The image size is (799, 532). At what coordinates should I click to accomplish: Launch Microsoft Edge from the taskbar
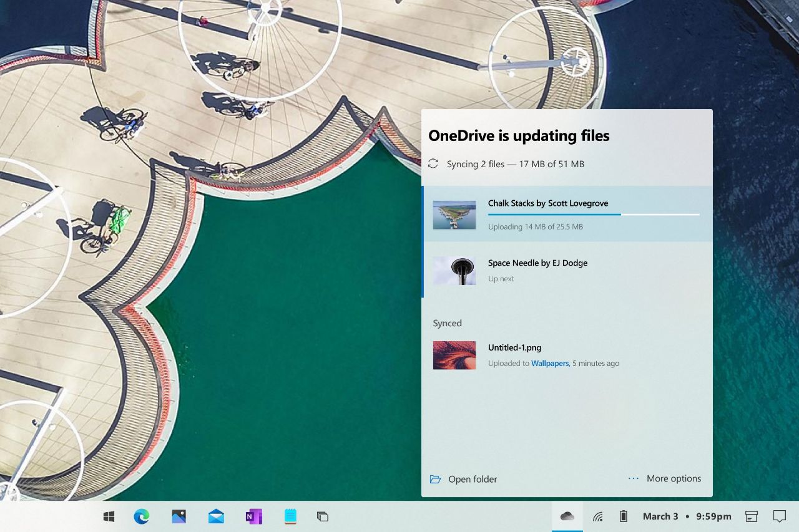(142, 516)
